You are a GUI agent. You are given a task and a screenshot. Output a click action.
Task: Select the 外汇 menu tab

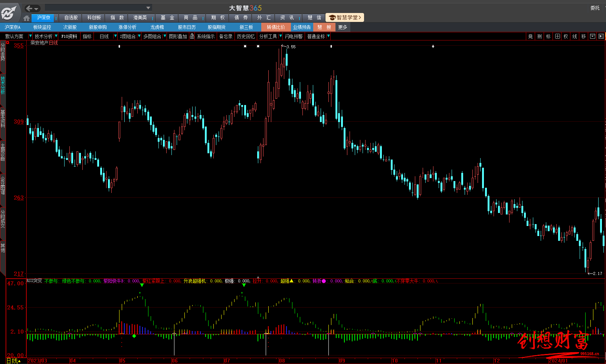264,18
